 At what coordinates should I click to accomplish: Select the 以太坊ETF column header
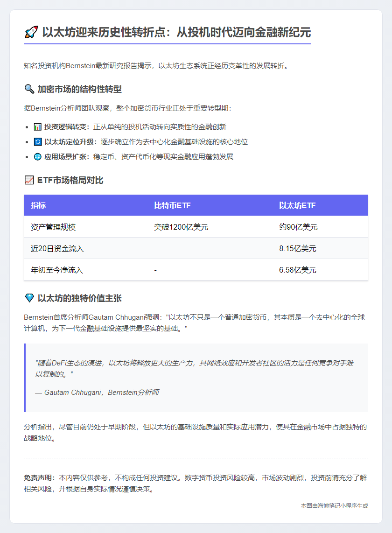tap(298, 205)
